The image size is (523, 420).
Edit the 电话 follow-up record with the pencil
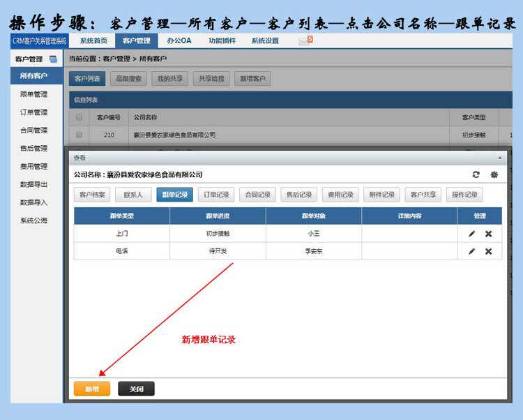[472, 251]
